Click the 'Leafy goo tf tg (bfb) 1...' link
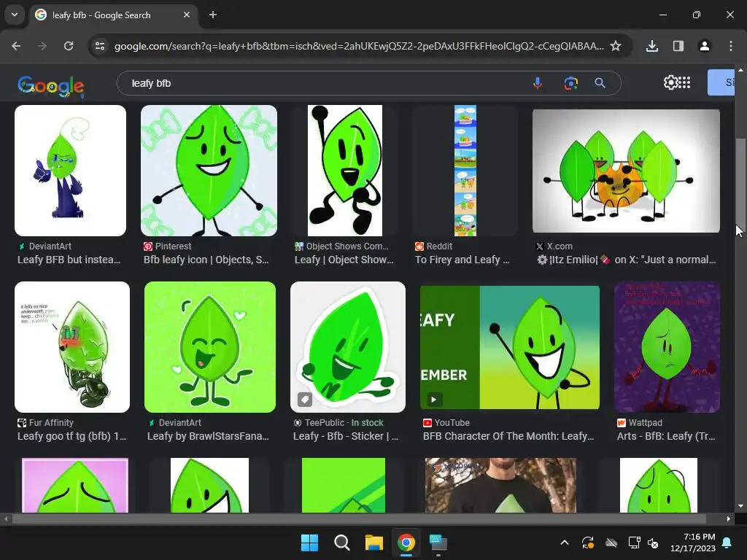This screenshot has width=747, height=560. (72, 436)
